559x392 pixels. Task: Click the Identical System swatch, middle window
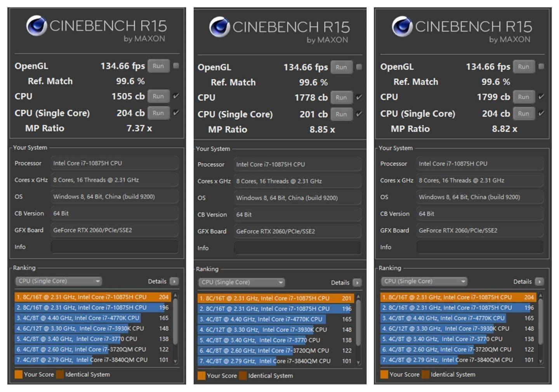tap(243, 375)
